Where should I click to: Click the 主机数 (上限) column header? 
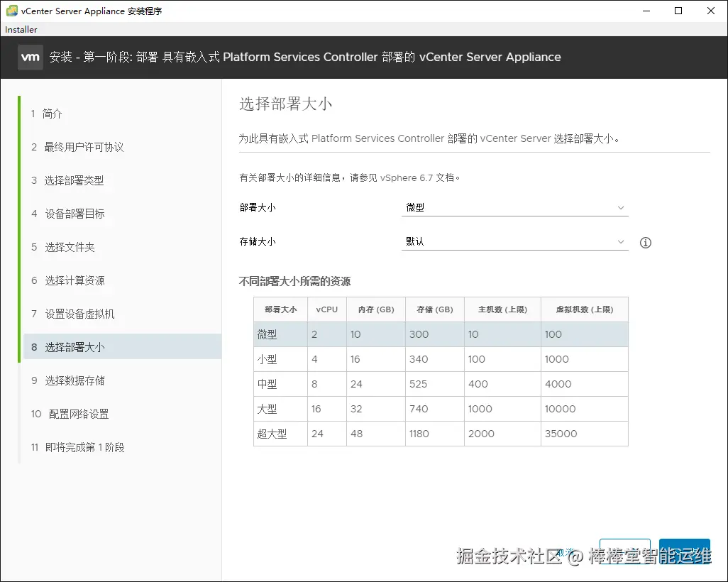(503, 309)
